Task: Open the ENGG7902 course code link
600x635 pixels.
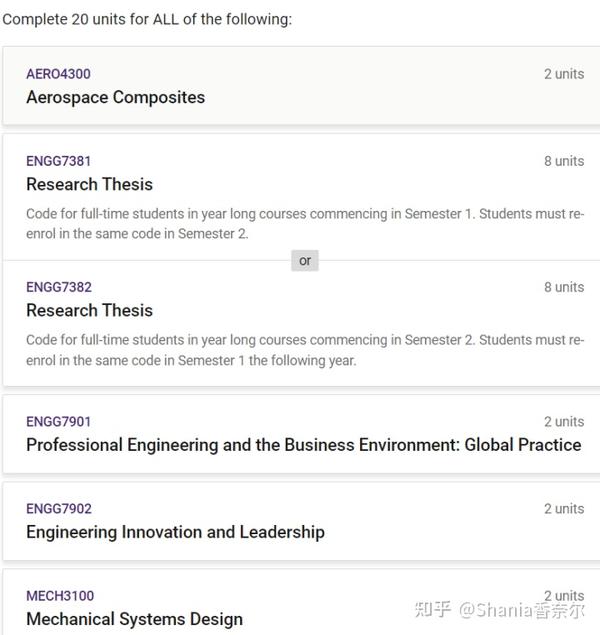Action: 58,509
